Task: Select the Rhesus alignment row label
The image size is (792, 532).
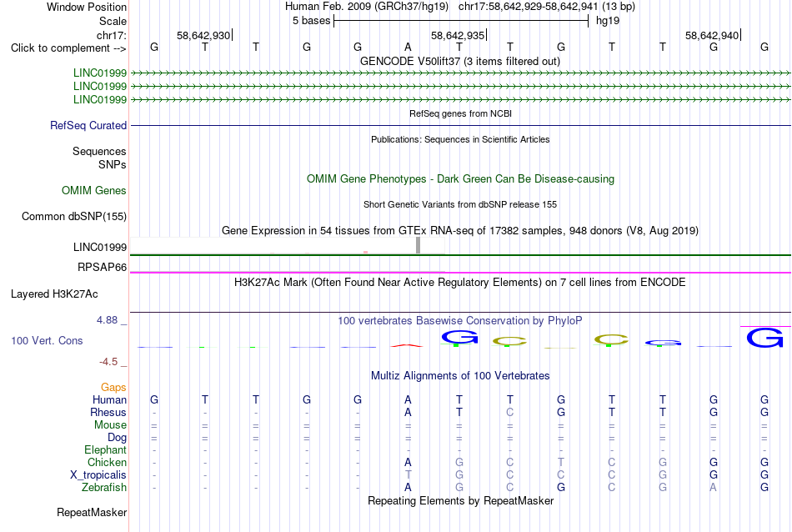Action: 108,413
